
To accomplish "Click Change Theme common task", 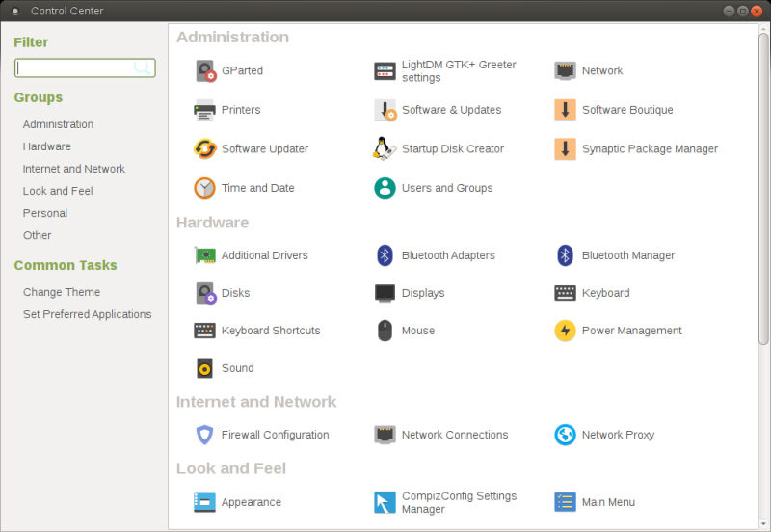I will pos(62,292).
